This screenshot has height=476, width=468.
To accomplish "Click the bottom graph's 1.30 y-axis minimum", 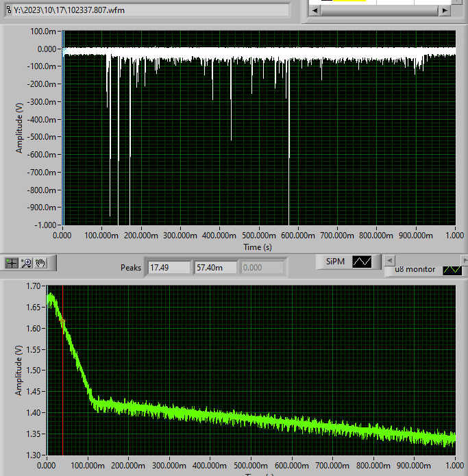I will (x=34, y=455).
